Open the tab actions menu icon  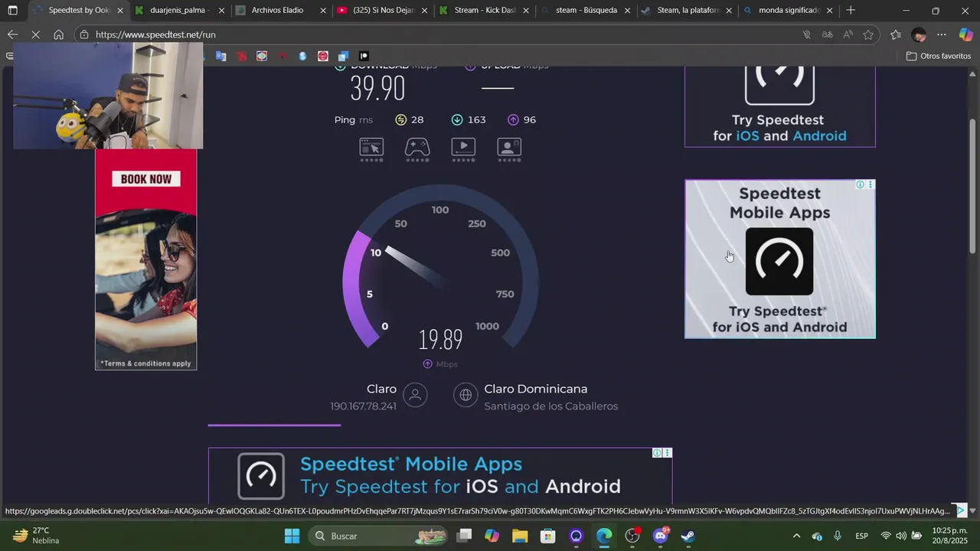pyautogui.click(x=12, y=11)
